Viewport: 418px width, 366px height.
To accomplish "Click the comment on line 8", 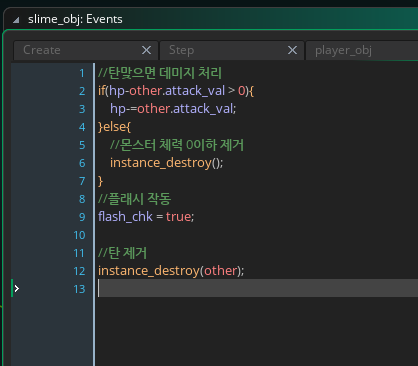I will click(x=134, y=199).
